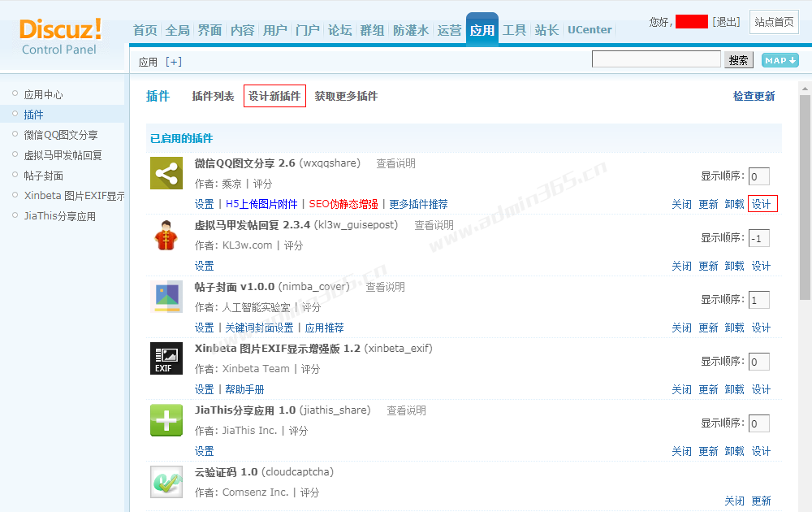
Task: Click 评分 next to author 乘凉
Action: pos(262,184)
